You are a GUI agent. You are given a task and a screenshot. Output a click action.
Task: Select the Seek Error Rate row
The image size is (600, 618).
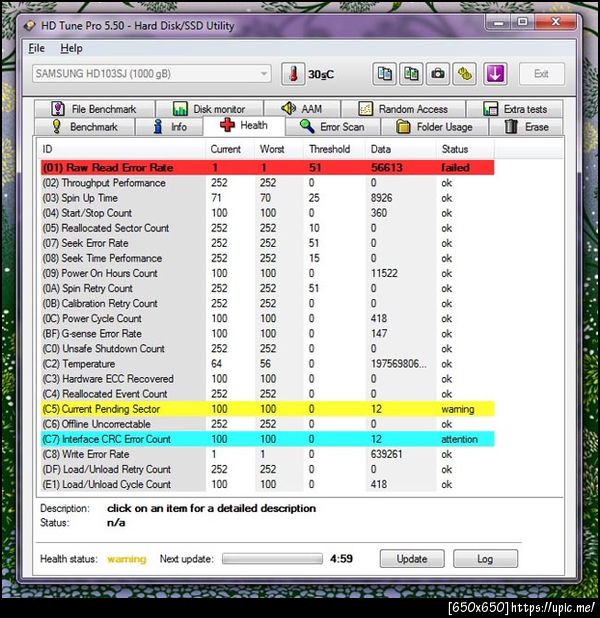pos(267,243)
